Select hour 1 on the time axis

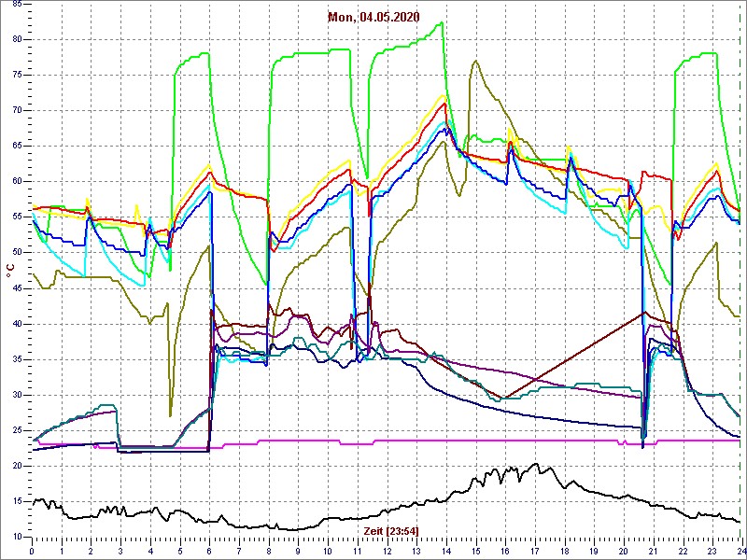(62, 552)
